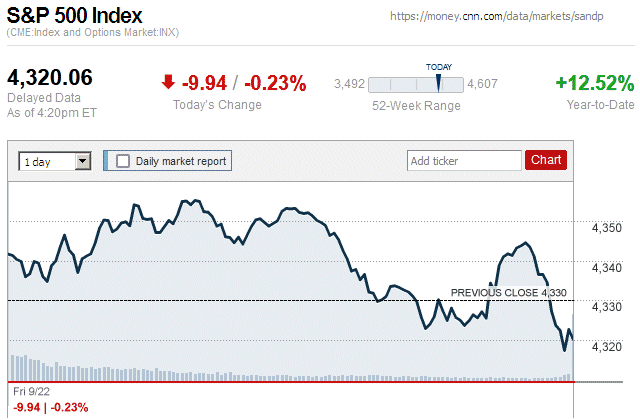Viewport: 640px width, 420px height.
Task: Focus the Add ticker input field
Action: [463, 160]
